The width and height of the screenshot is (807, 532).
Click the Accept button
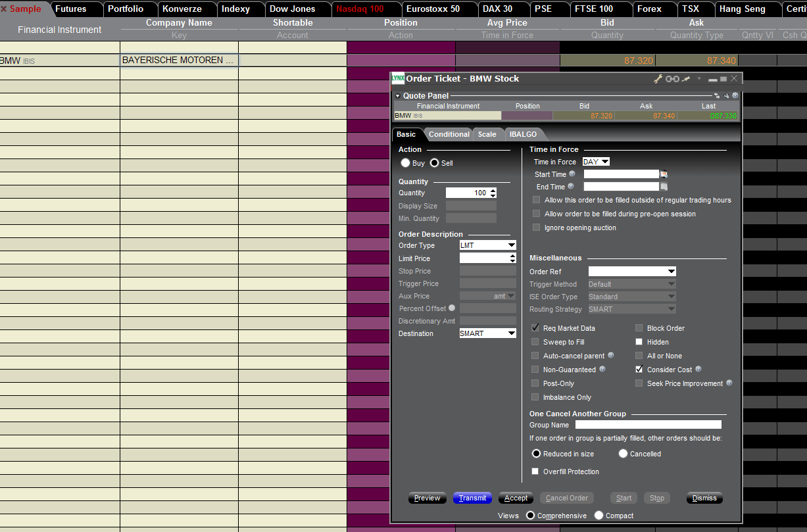516,498
